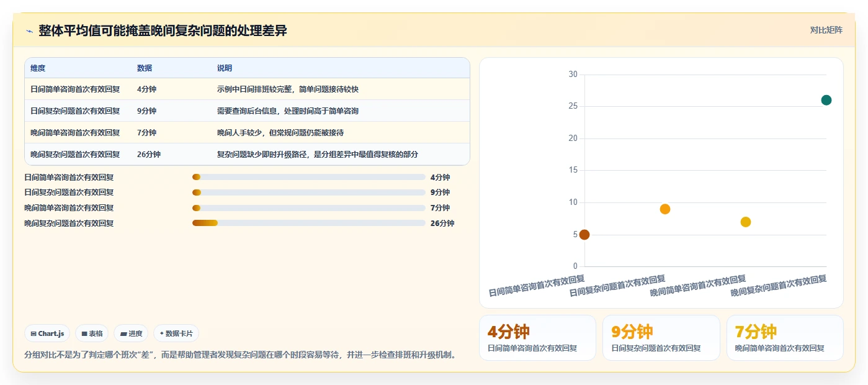Viewport: 868px width, 385px height.
Task: Open the 9分钟 data card
Action: point(661,338)
